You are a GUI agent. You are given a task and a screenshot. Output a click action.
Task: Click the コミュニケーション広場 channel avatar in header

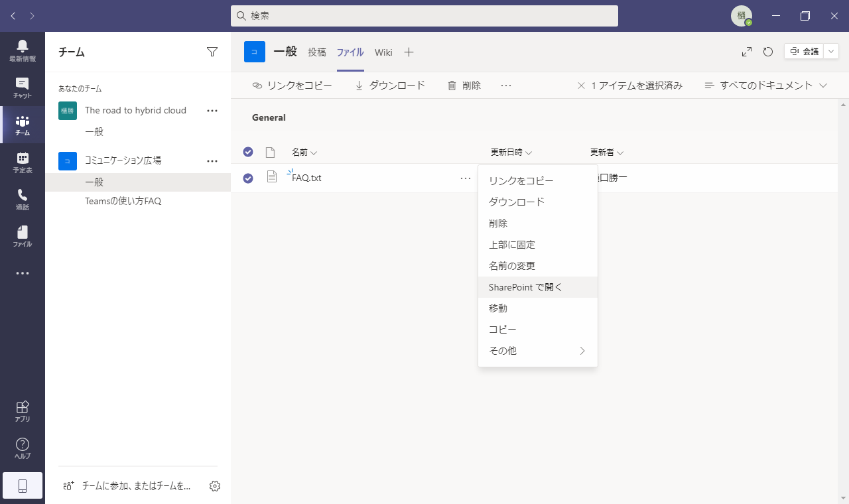255,52
